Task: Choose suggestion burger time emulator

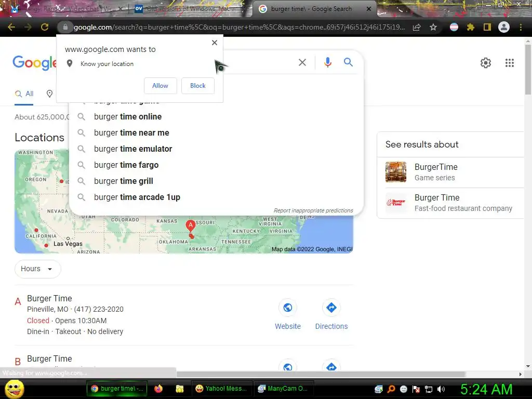Action: pos(216,149)
